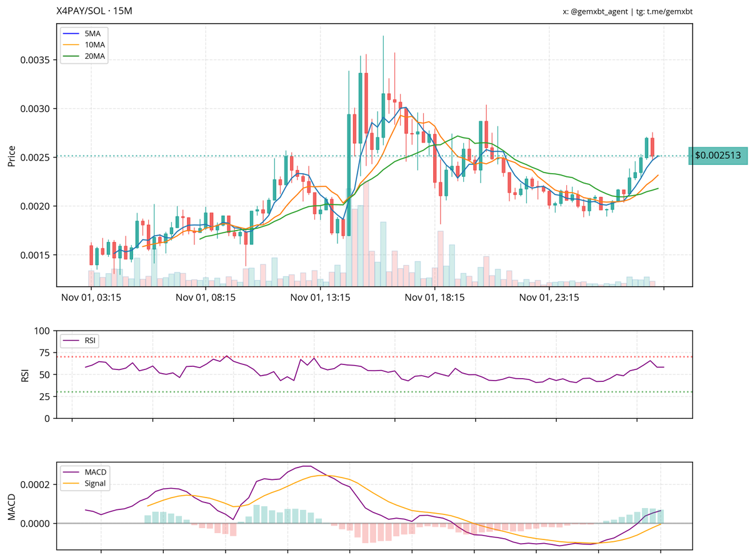This screenshot has height=560, width=750.
Task: Click the RSI overbought level line at 70
Action: (x=375, y=357)
